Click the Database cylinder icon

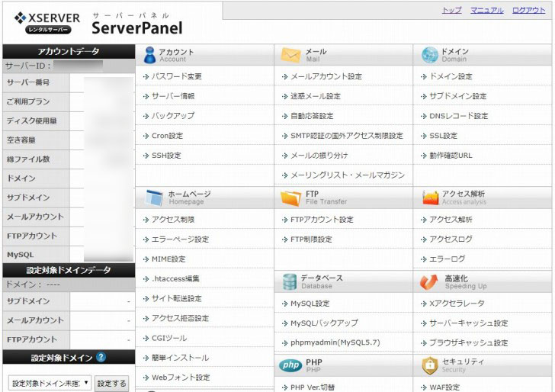290,282
